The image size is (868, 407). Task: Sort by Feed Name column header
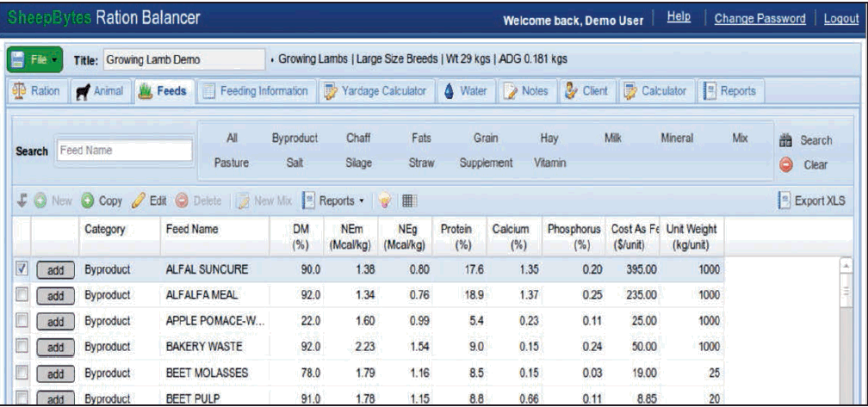click(214, 236)
